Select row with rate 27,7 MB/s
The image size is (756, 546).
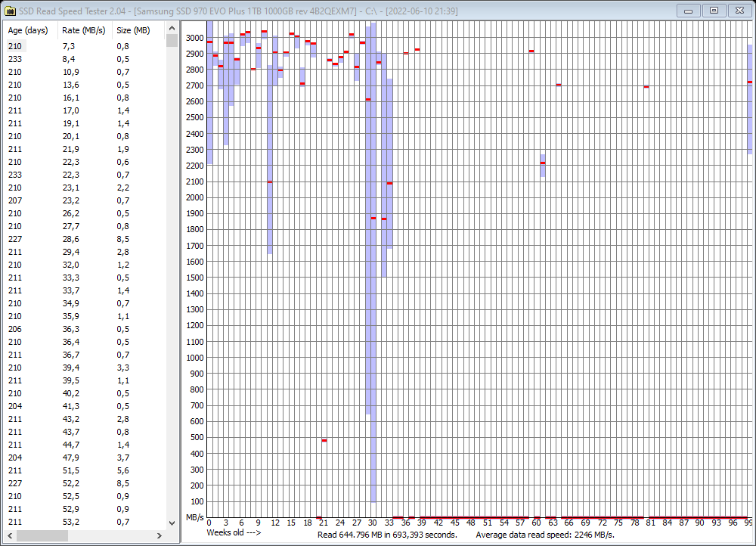coord(85,226)
